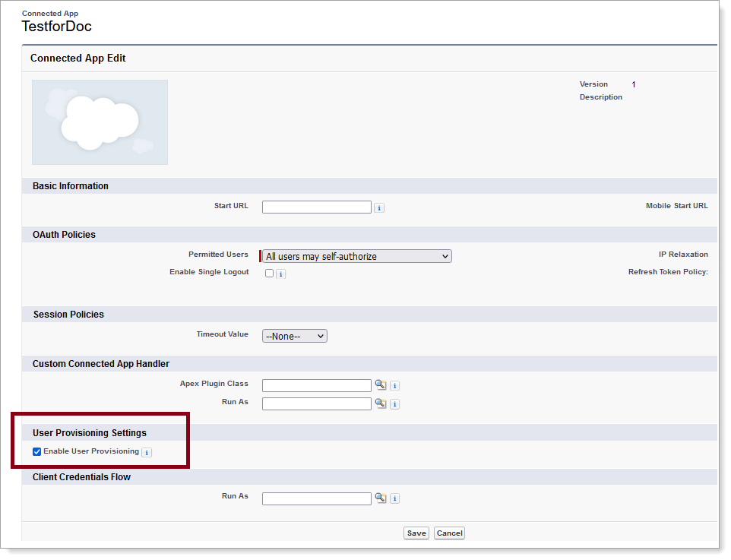
Task: Click the info icon for Run As in Custom Connected App Handler
Action: 394,403
